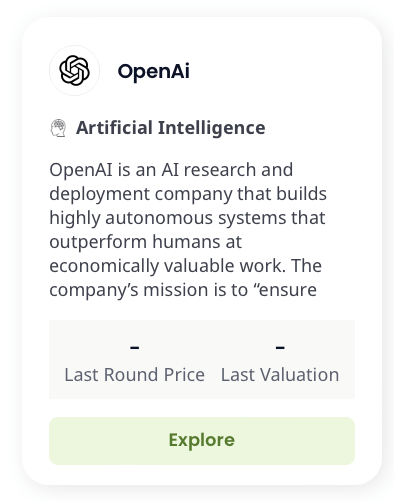Click the Last Round Price dash value

135,348
